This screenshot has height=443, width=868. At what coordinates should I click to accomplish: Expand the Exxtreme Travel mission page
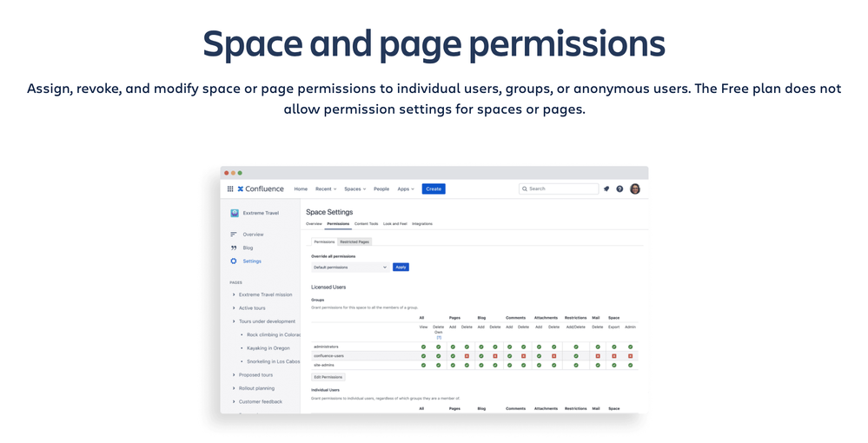point(234,294)
